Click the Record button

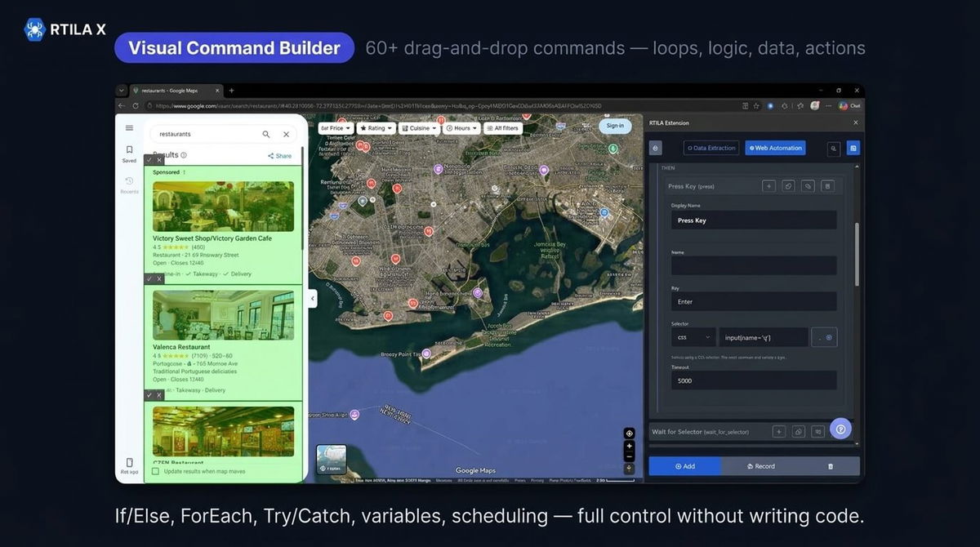tap(761, 466)
